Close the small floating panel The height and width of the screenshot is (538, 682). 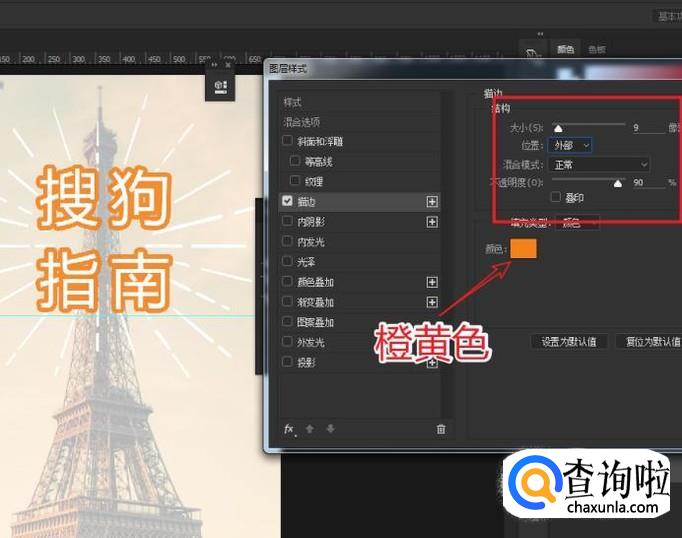227,65
